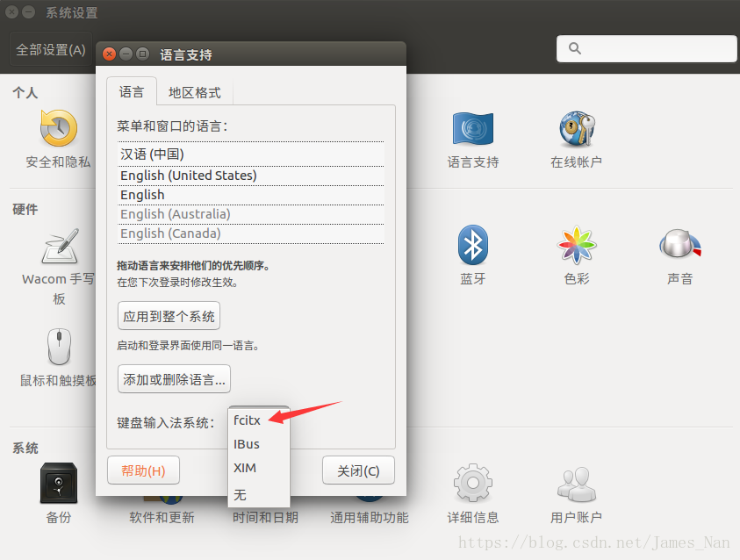Click the 全部设置(A) button

[x=51, y=49]
